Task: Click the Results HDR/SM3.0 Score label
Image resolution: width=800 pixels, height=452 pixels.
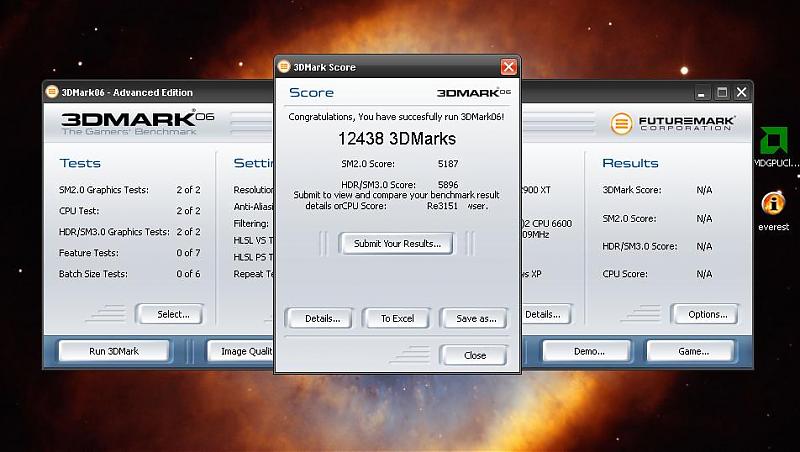Action: pyautogui.click(x=640, y=246)
